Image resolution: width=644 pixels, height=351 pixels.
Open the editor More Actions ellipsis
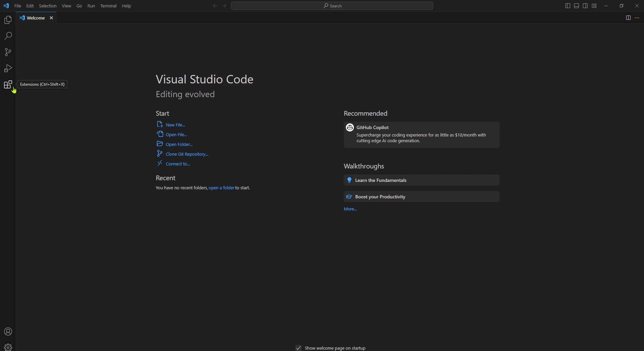(x=638, y=18)
